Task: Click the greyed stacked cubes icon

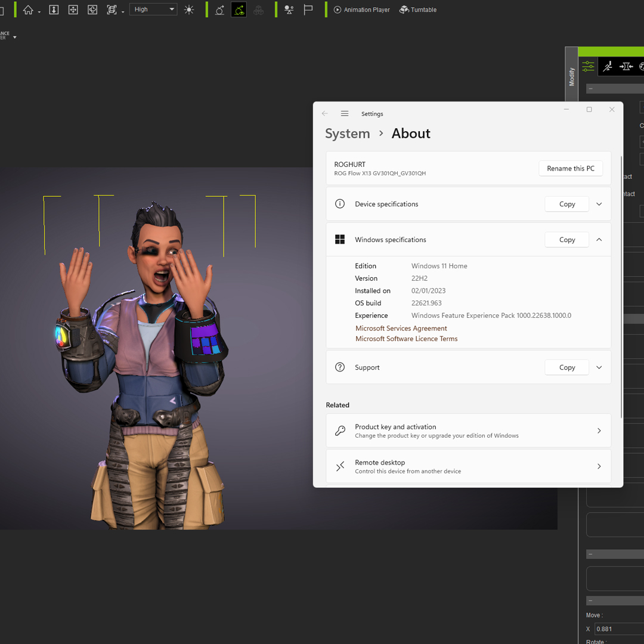Action: [x=258, y=10]
